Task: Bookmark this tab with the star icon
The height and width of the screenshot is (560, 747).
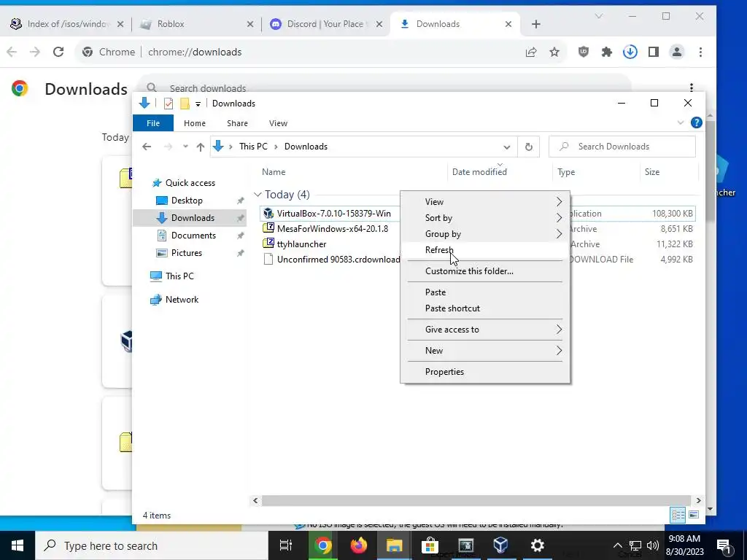Action: [x=554, y=52]
